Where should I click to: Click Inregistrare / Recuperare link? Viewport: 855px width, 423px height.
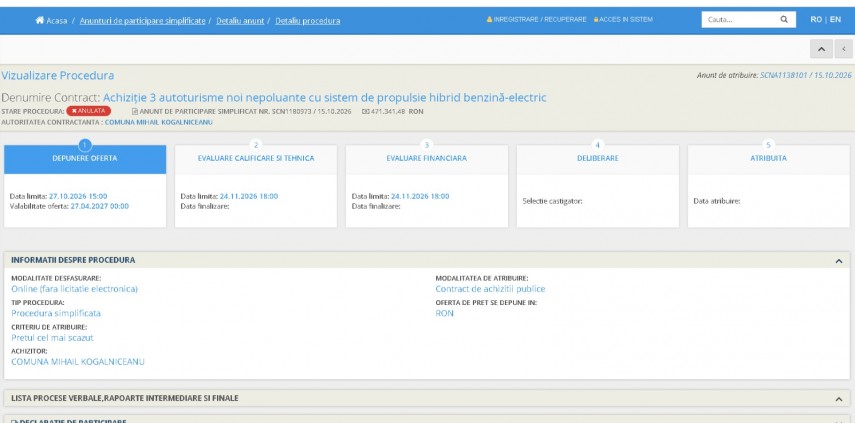click(540, 20)
